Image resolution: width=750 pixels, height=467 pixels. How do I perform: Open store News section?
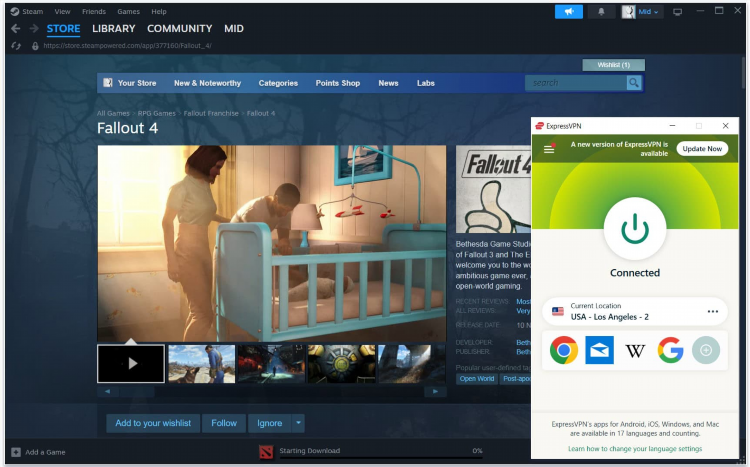[388, 83]
